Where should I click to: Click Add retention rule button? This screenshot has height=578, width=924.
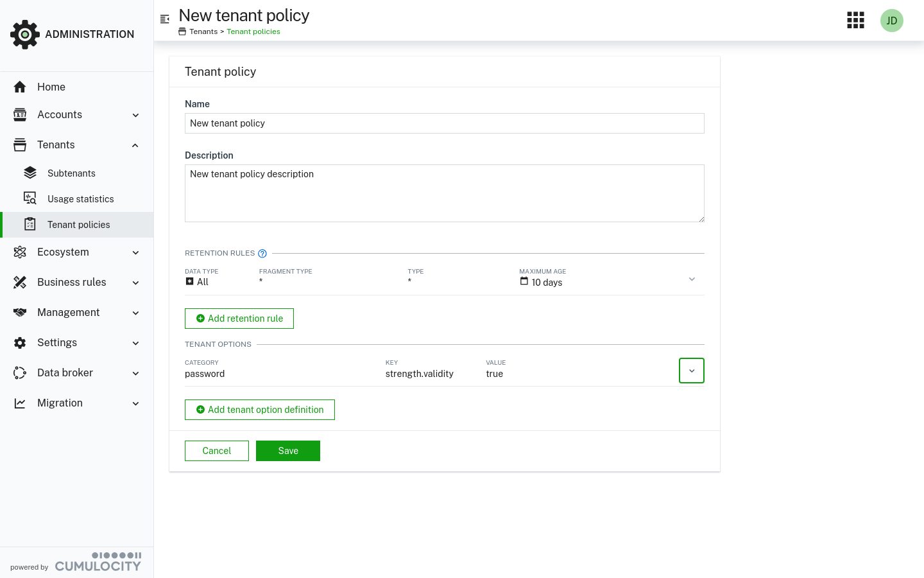coord(239,319)
